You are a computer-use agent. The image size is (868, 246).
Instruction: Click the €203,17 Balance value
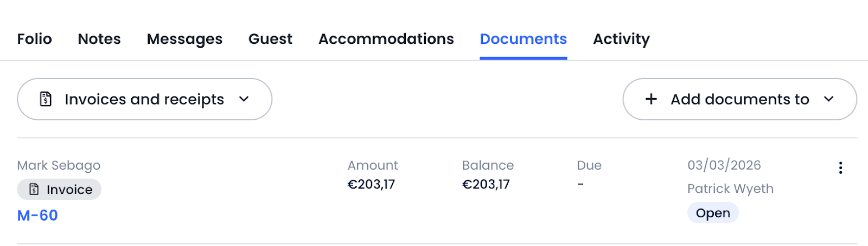[486, 184]
